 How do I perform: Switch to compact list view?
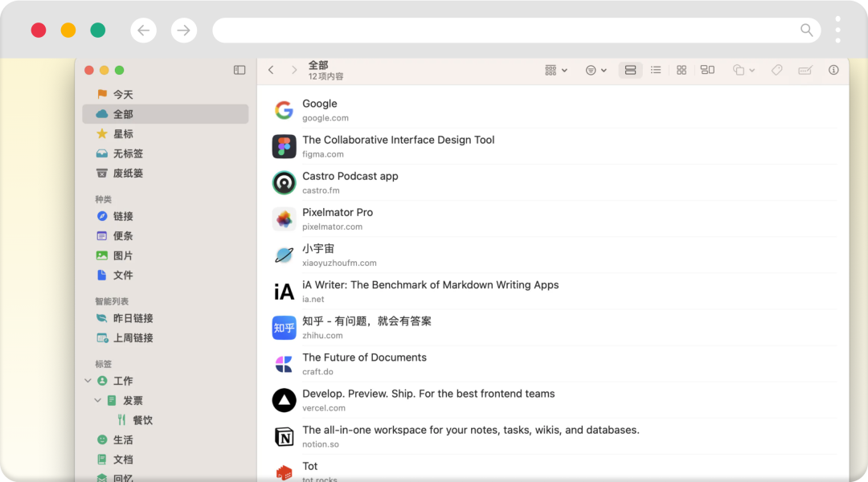(656, 70)
